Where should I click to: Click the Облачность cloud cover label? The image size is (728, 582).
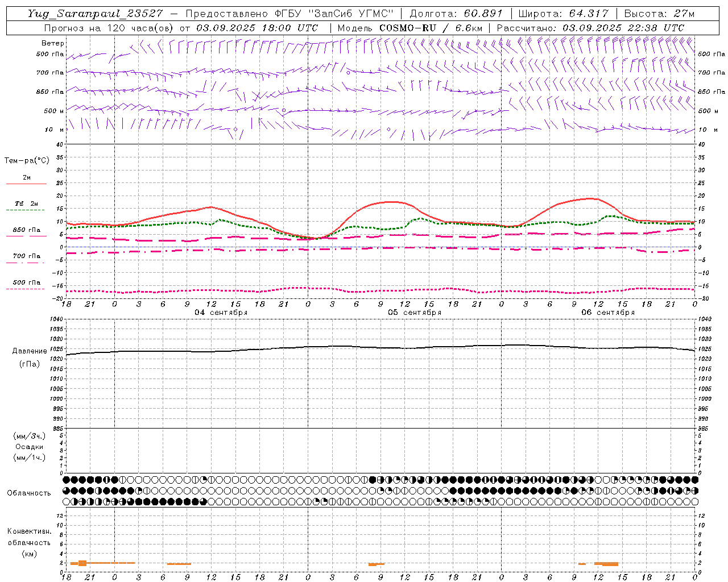(x=29, y=493)
